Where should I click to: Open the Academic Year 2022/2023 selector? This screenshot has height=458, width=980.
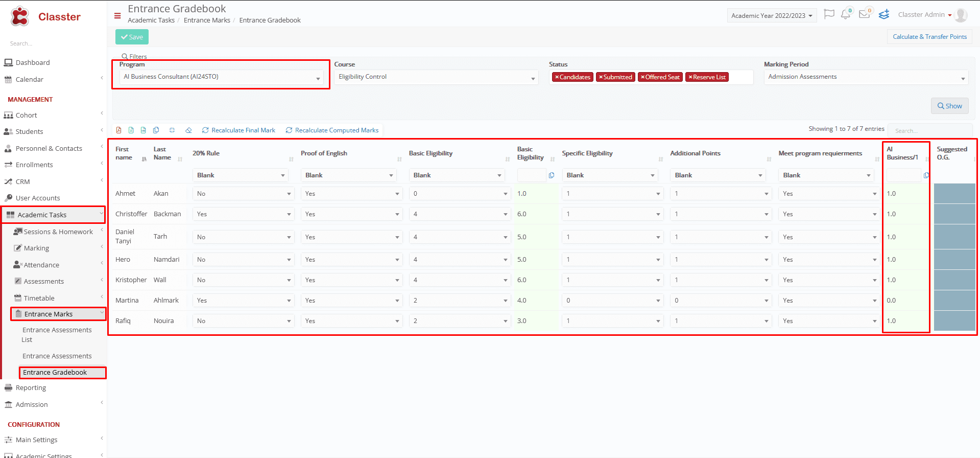[772, 15]
